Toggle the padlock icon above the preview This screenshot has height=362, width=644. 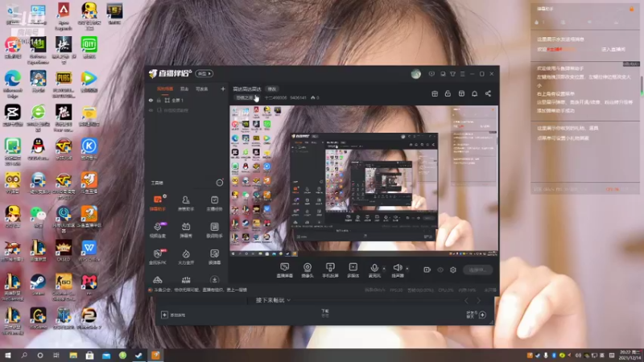point(448,93)
